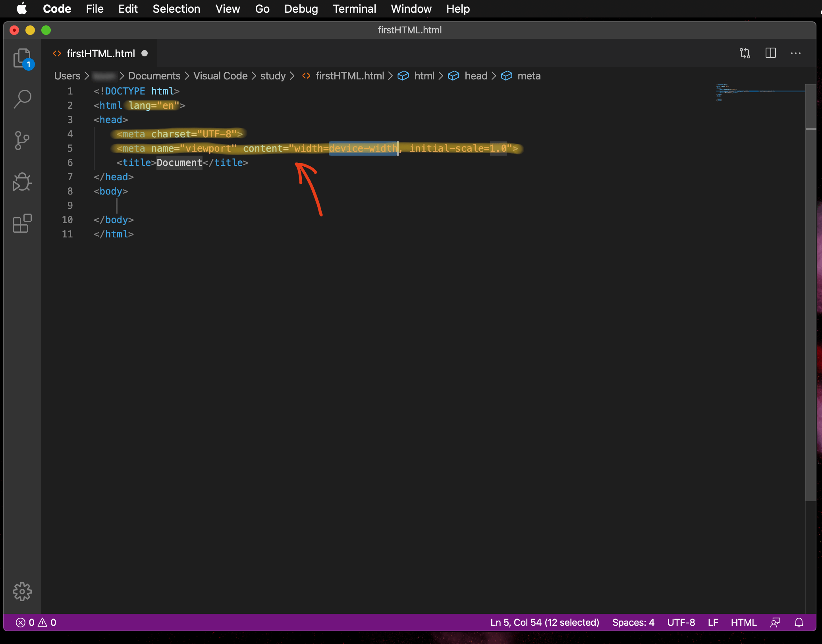Image resolution: width=822 pixels, height=644 pixels.
Task: Click the Manage gear icon
Action: click(22, 591)
